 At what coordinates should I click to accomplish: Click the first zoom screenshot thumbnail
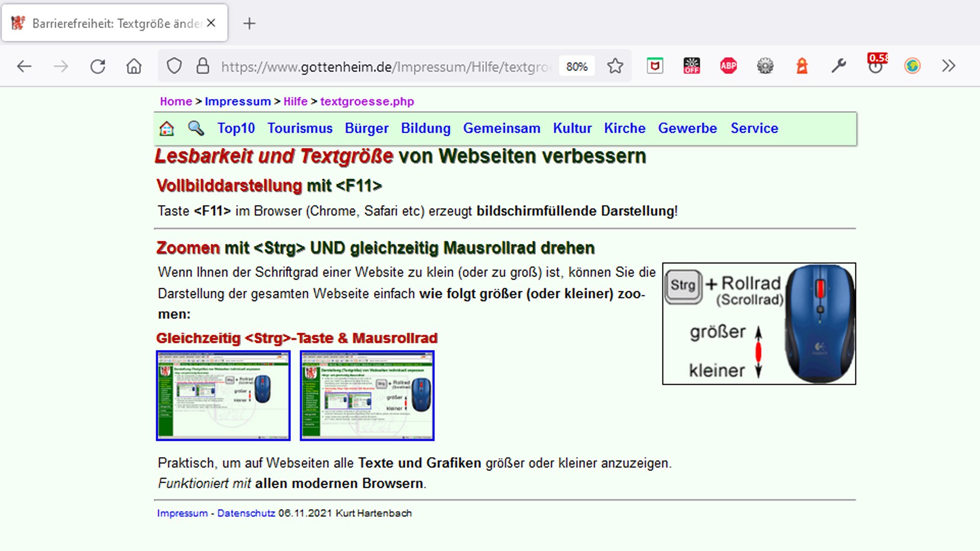pos(223,395)
